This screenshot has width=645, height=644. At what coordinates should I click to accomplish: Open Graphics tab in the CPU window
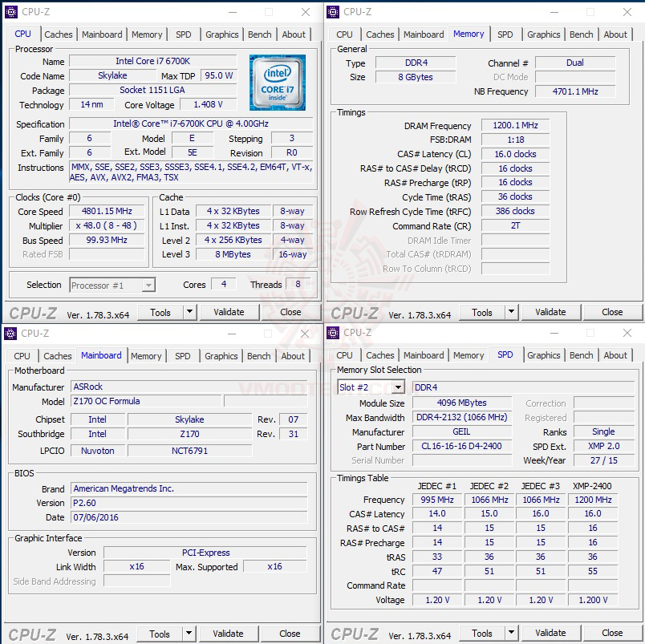click(x=222, y=34)
